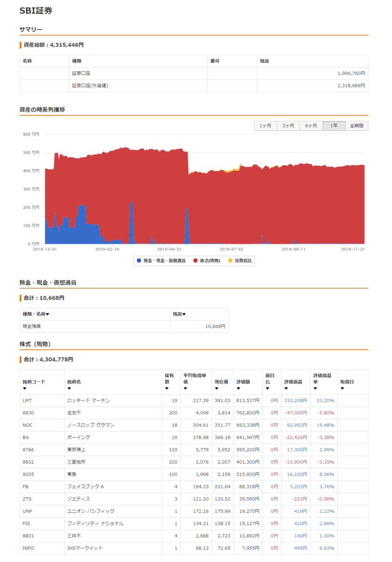Select the 153,208円 profit value
This screenshot has height=562, width=392.
[x=296, y=401]
